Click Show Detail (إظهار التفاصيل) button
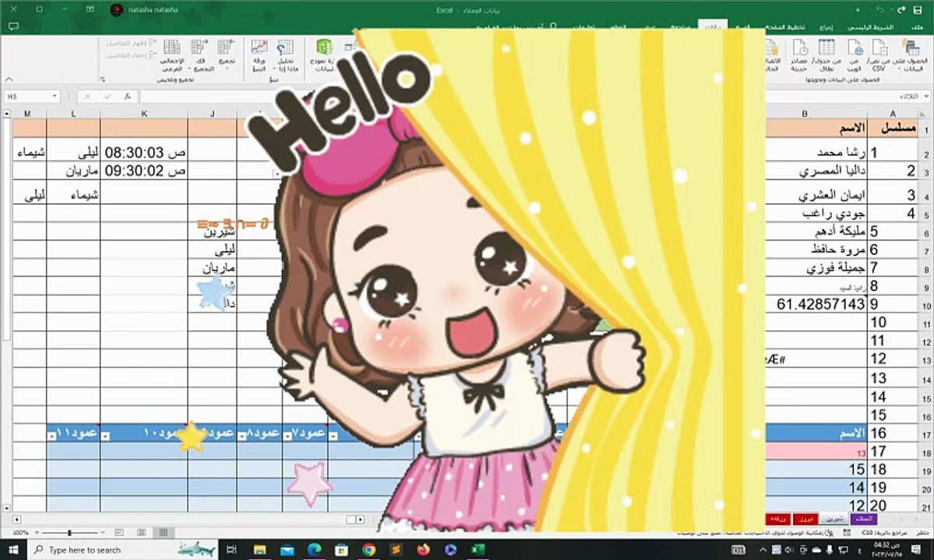This screenshot has height=560, width=934. 131,44
